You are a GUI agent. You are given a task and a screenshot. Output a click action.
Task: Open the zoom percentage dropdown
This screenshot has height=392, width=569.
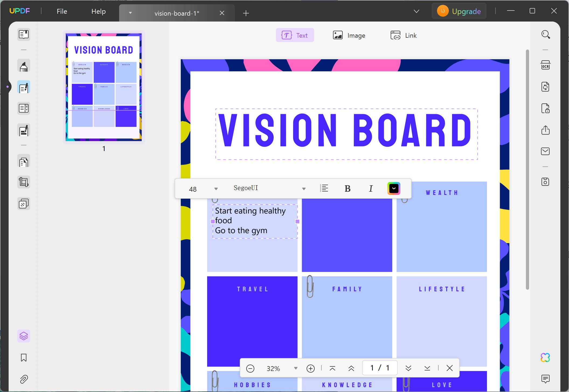(296, 368)
